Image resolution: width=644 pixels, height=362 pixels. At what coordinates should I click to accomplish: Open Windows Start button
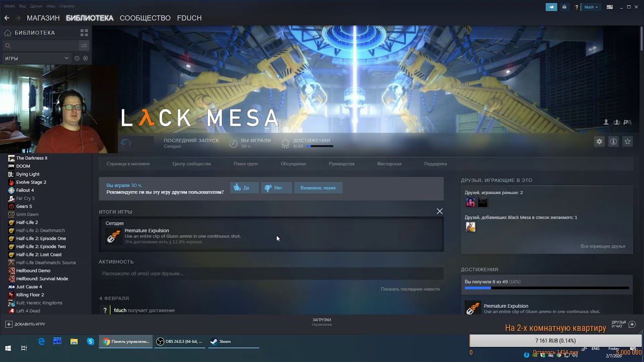(x=8, y=348)
